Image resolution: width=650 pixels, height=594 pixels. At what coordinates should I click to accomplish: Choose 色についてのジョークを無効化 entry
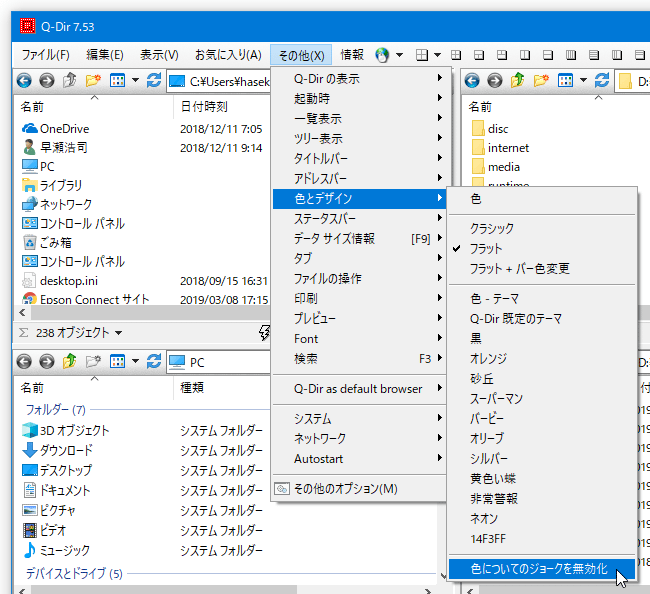tap(542, 569)
